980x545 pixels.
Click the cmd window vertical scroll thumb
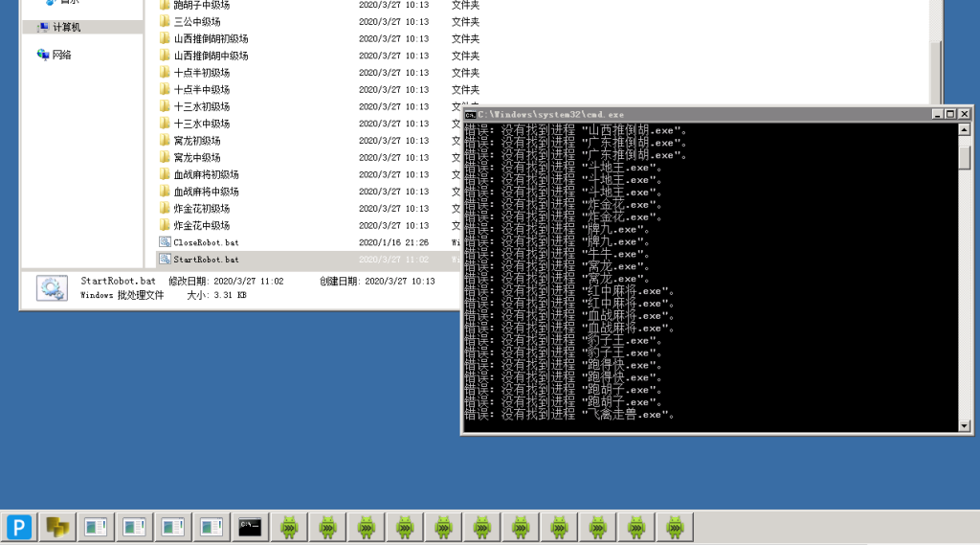click(965, 155)
